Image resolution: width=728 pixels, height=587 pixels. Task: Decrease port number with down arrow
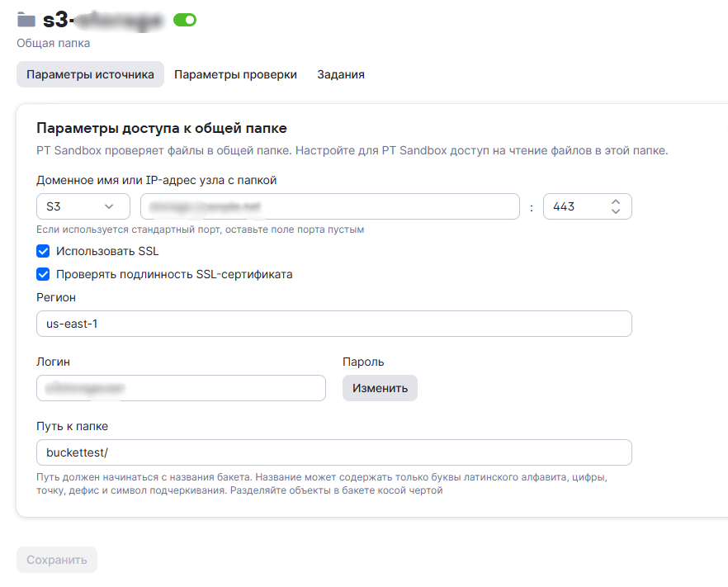(x=616, y=211)
